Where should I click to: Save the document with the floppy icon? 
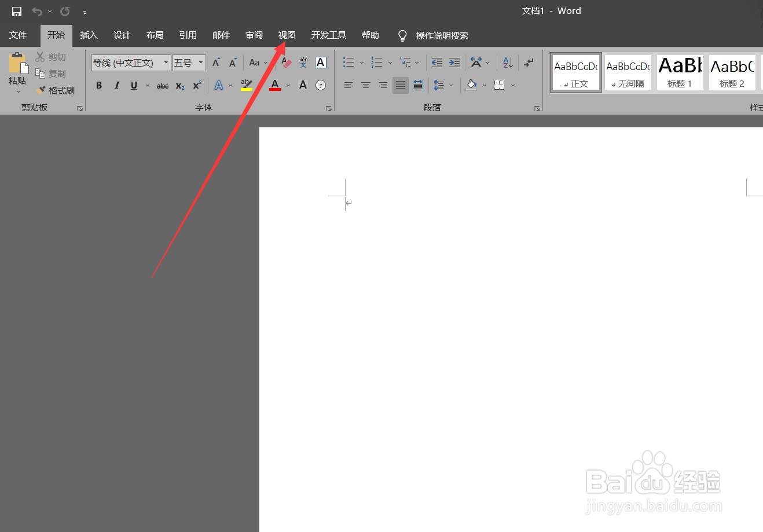(x=17, y=12)
